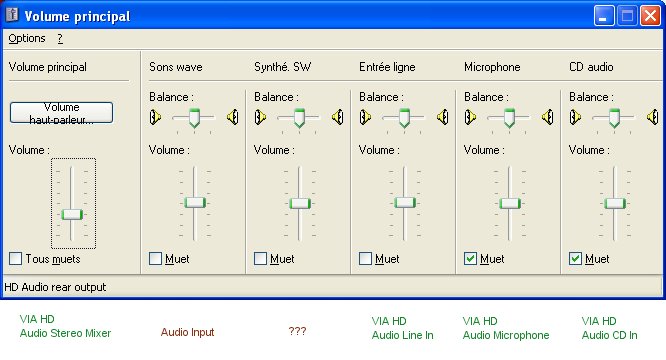Click the Volume haut-parleur button
Screen dimensions: 666x360
click(62, 113)
